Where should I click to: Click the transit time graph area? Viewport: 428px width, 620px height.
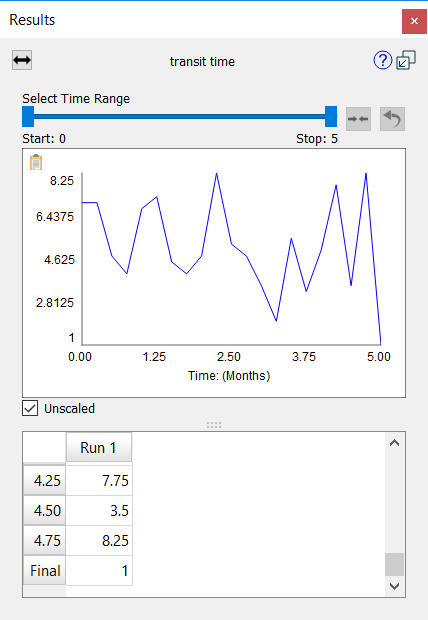click(x=231, y=259)
